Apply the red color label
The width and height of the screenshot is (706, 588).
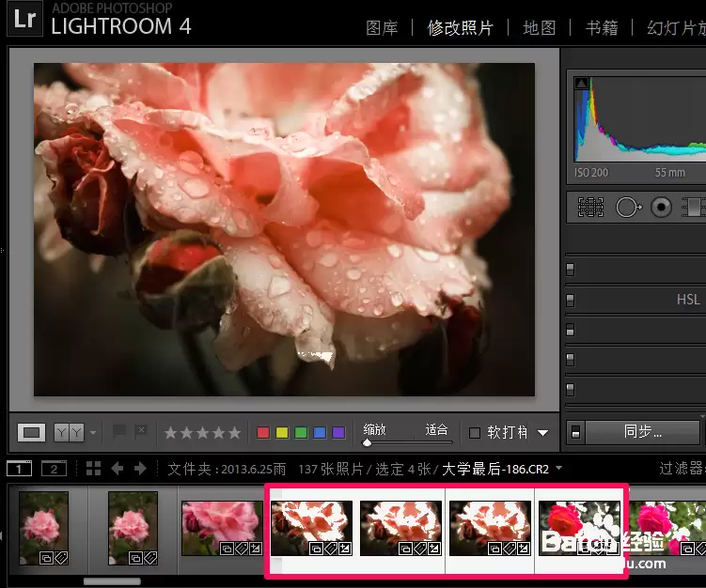click(x=263, y=433)
